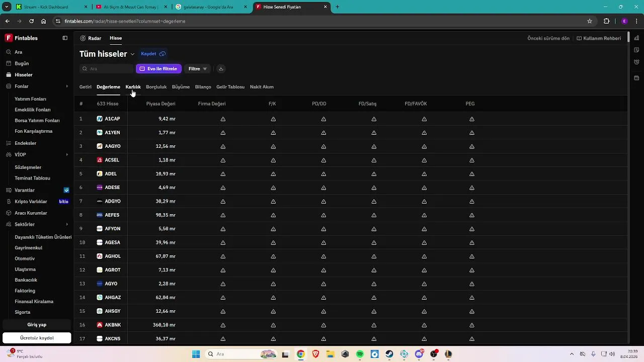The image size is (644, 362).
Task: Click Windows Start button
Action: (x=196, y=354)
